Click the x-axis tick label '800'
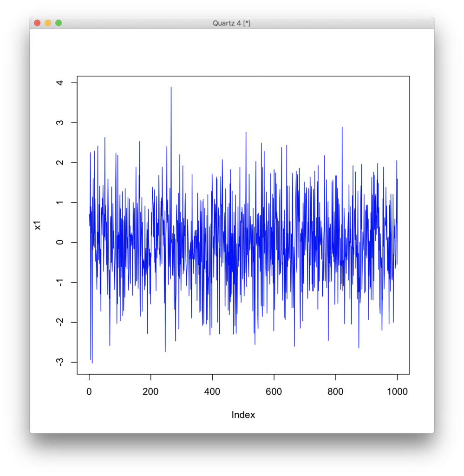Viewport: 464px width, 476px height. (335, 391)
